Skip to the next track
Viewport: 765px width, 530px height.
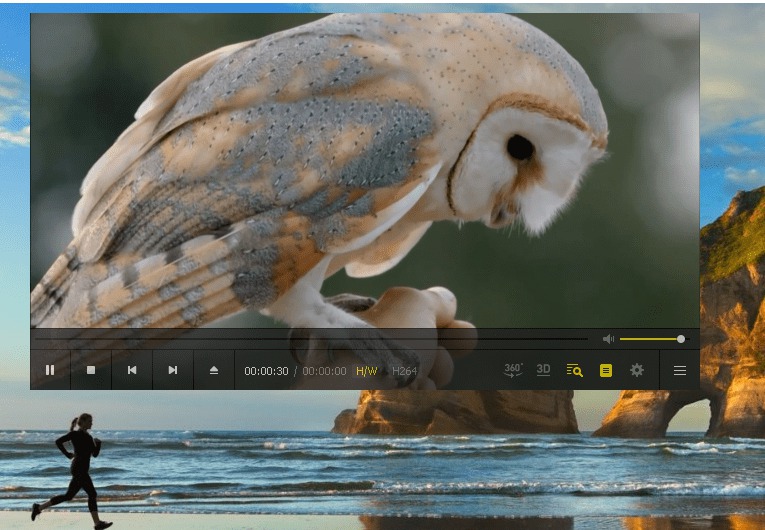coord(173,370)
